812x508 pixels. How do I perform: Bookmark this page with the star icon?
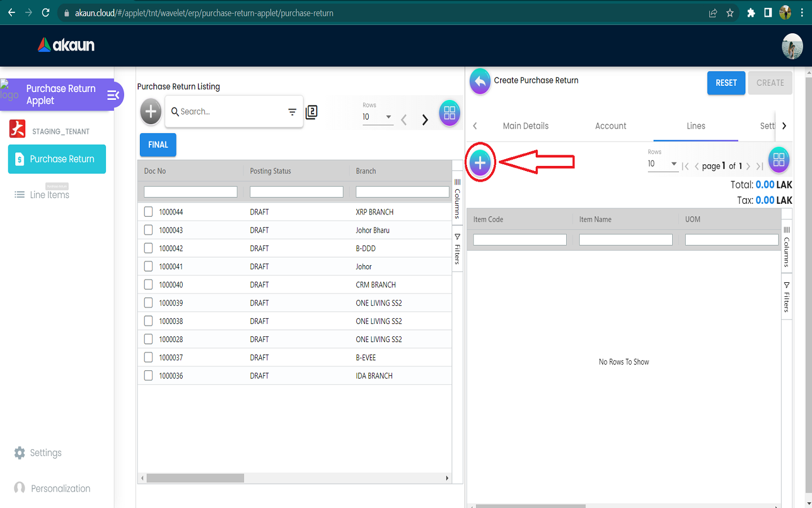730,12
